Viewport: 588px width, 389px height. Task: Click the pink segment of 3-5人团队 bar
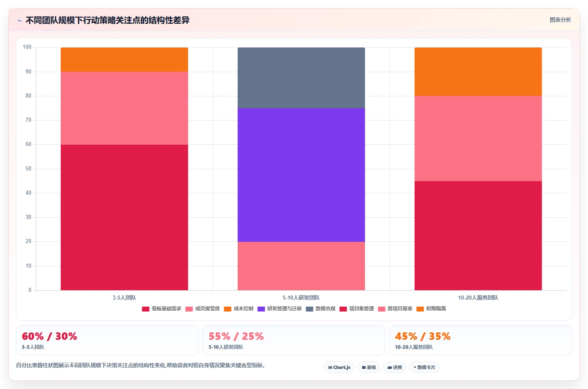[124, 108]
